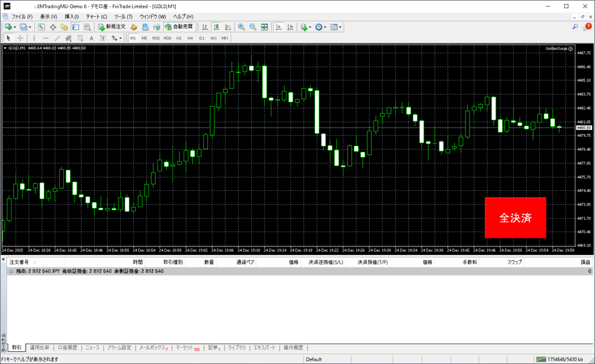The width and height of the screenshot is (595, 364).
Task: Click the tile windows icon
Action: click(264, 27)
